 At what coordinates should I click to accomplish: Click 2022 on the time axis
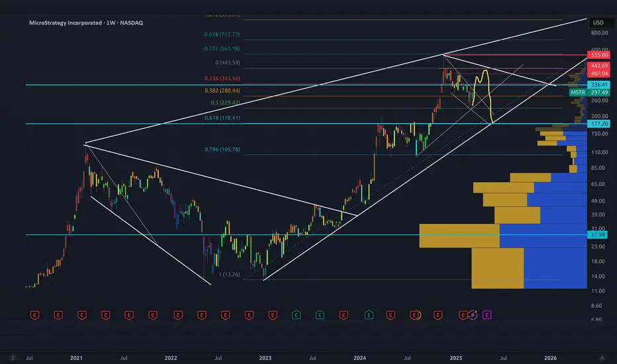click(x=171, y=357)
